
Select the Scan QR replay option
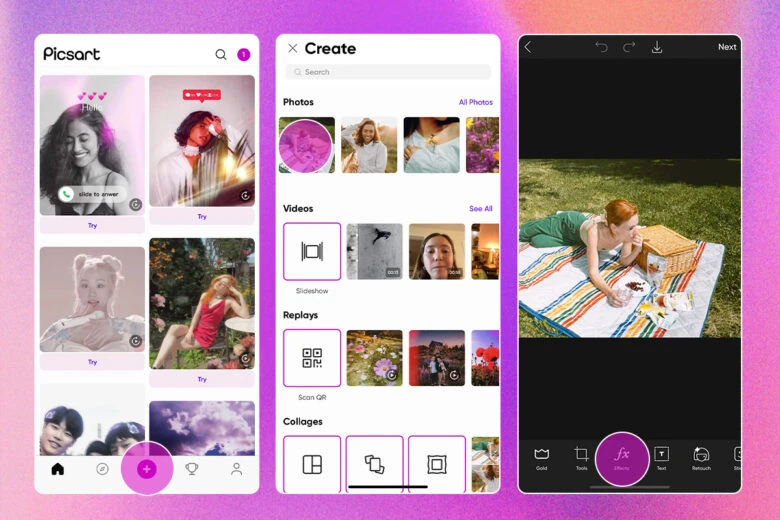312,358
